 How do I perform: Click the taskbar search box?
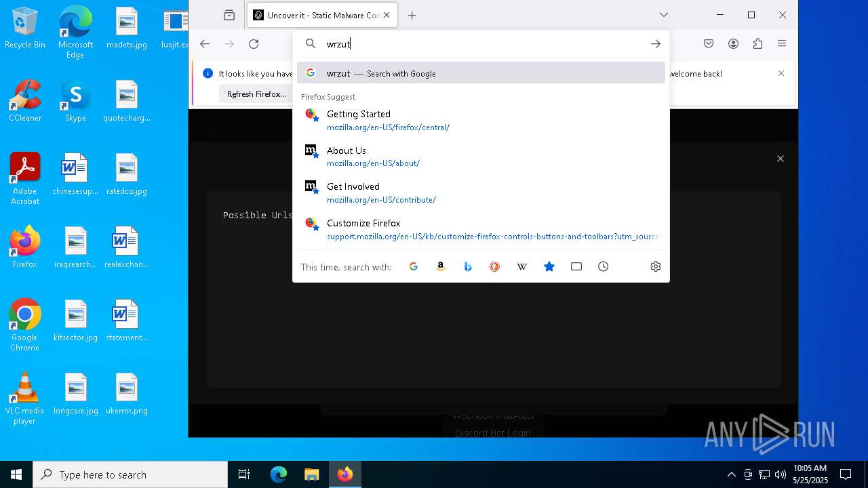coord(130,474)
